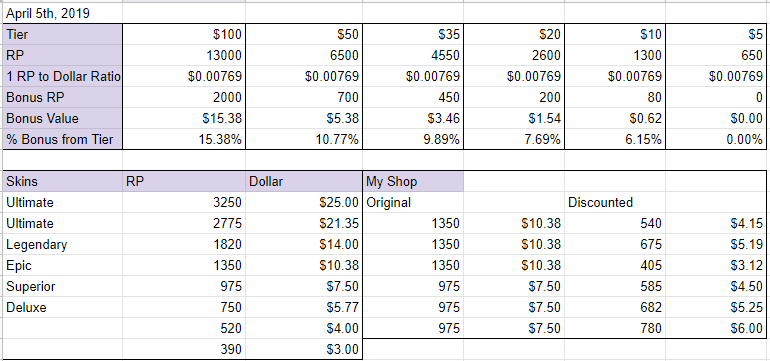The image size is (770, 361).
Task: Select the 3250 RP skin cell
Action: pos(184,202)
